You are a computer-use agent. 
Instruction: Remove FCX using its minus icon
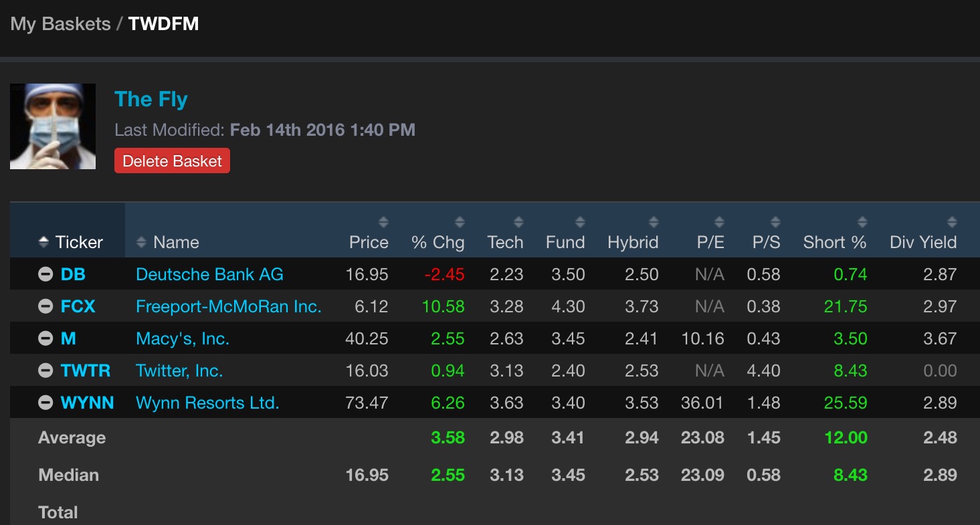[45, 306]
